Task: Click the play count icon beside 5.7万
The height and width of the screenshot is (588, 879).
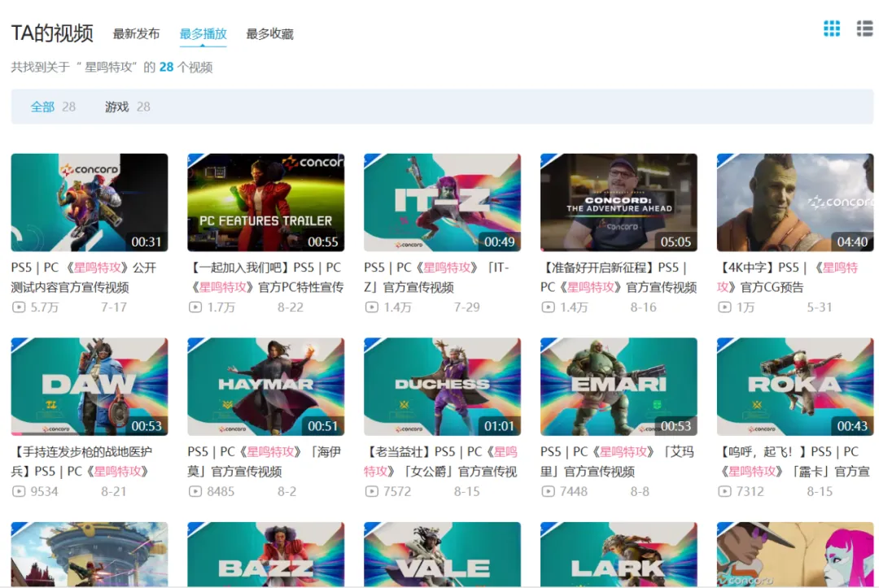Action: (19, 307)
